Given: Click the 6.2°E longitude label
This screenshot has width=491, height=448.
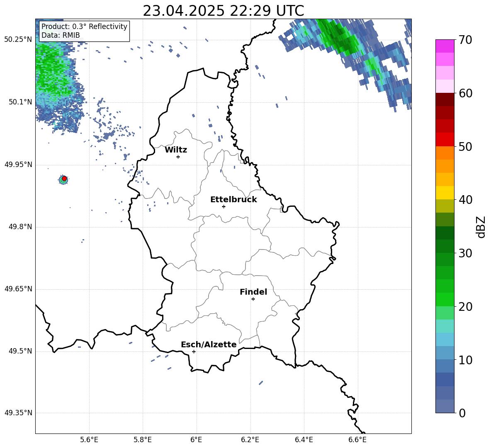Looking at the screenshot, I should point(250,440).
